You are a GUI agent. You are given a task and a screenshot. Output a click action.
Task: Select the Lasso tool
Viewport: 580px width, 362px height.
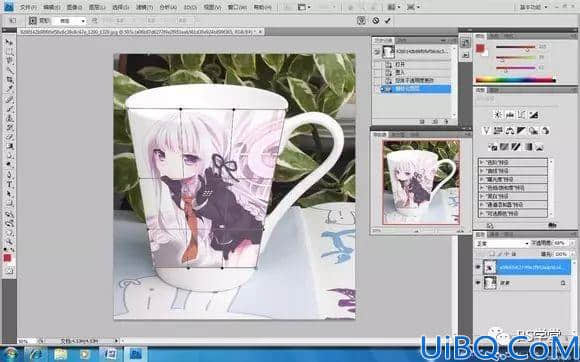click(9, 61)
